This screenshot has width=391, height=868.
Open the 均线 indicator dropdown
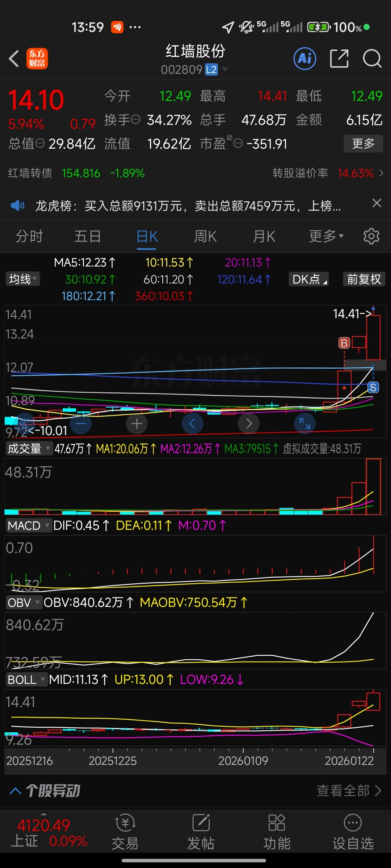coord(22,279)
